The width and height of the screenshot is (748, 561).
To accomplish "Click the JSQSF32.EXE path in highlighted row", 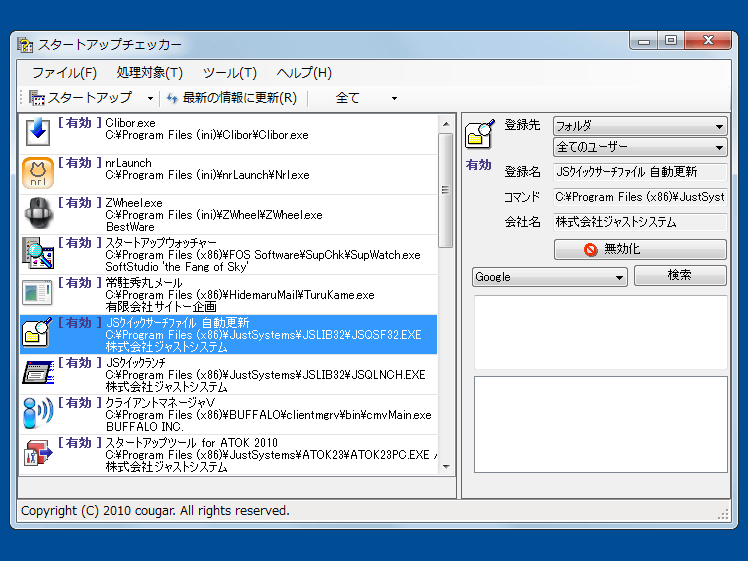I will click(263, 335).
